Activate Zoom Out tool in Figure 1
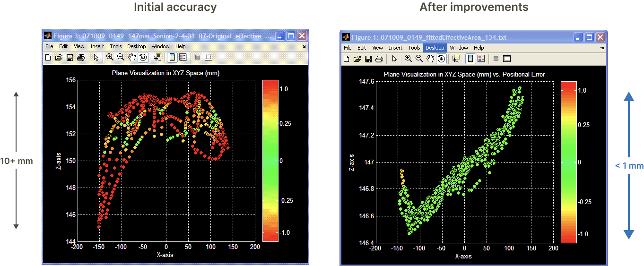 (419, 59)
